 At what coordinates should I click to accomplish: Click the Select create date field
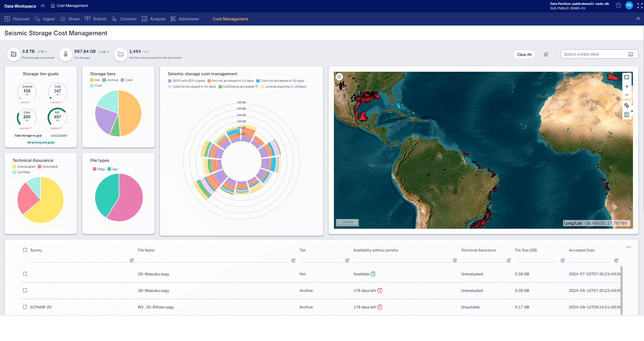point(595,54)
